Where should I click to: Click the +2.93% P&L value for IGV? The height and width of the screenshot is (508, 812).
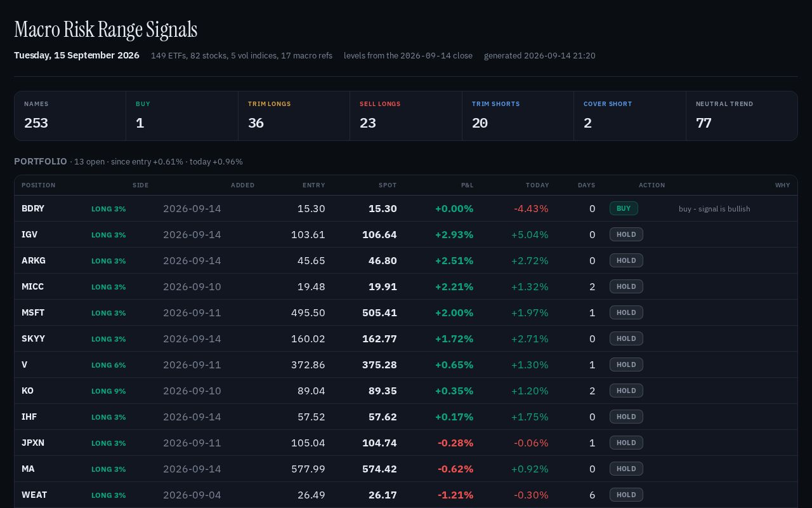pos(454,234)
